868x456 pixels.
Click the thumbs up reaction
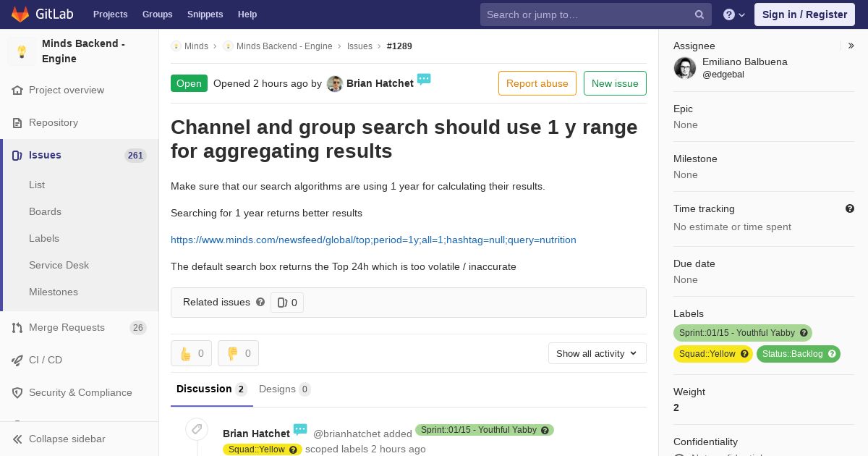191,353
